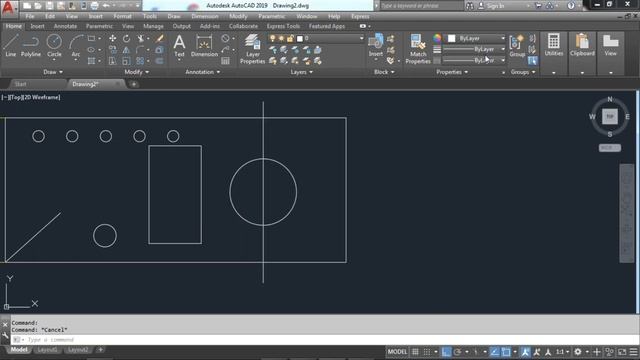Expand the Layers panel dropdown
This screenshot has width=640, height=360.
tap(302, 72)
